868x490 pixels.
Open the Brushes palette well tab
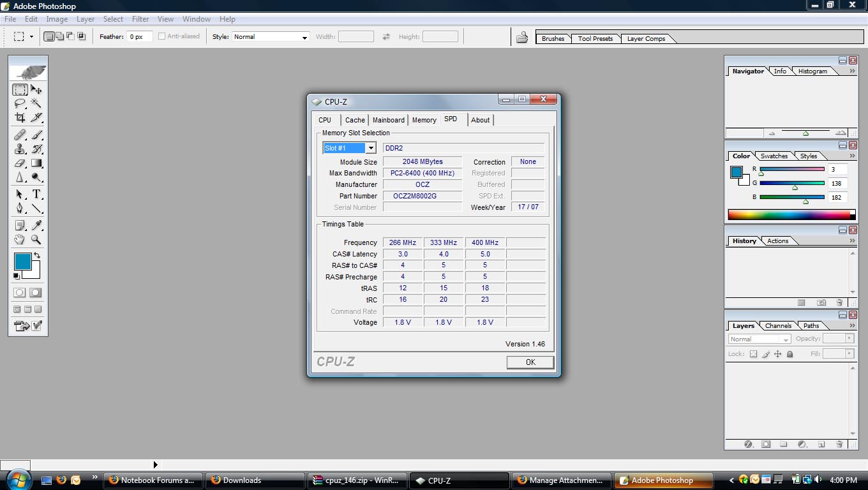(553, 38)
